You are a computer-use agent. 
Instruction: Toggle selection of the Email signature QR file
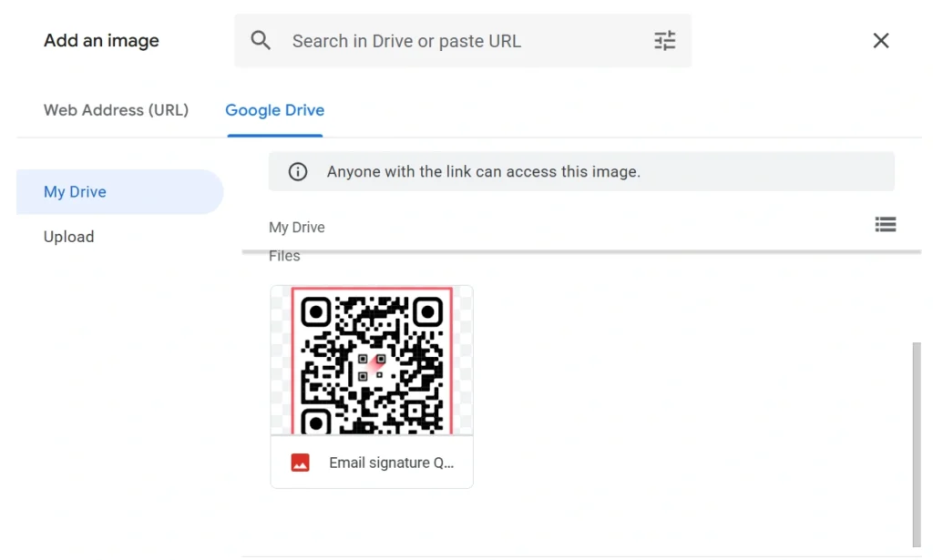click(371, 385)
